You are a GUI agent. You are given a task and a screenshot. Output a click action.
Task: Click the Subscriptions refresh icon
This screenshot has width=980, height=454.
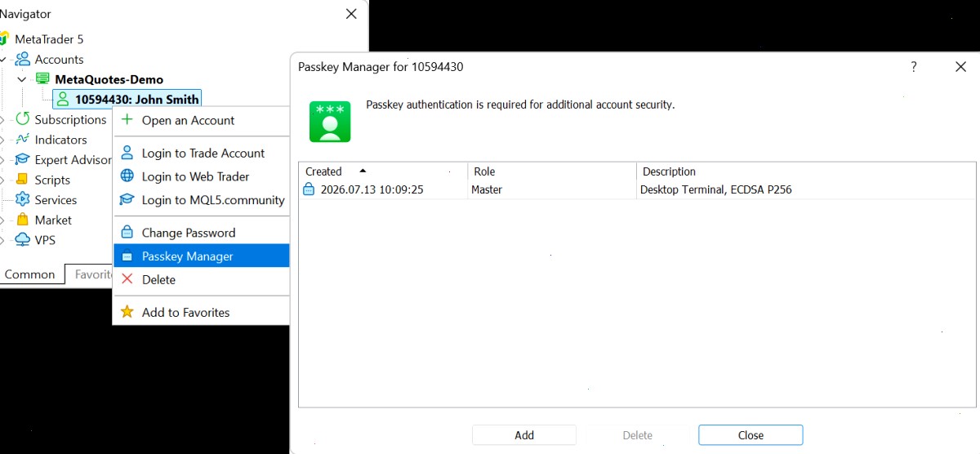pyautogui.click(x=23, y=119)
